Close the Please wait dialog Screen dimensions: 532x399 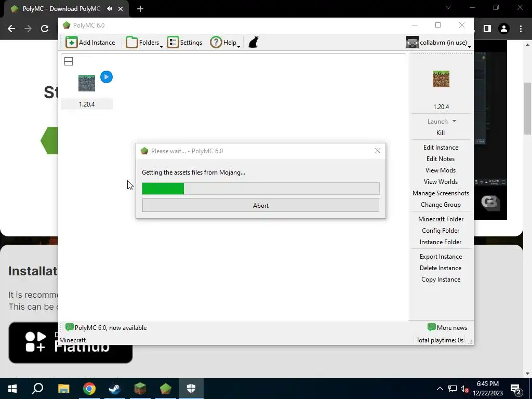click(x=378, y=151)
